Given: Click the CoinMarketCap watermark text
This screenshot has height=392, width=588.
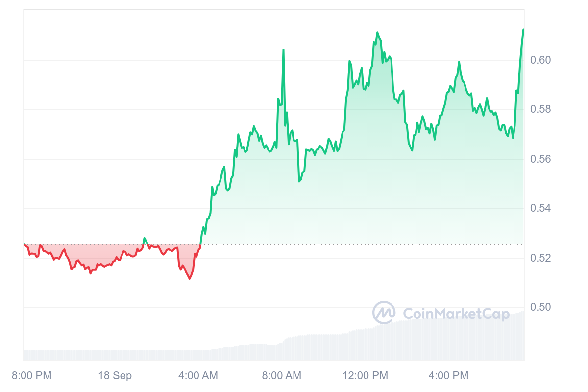Looking at the screenshot, I should click(456, 314).
